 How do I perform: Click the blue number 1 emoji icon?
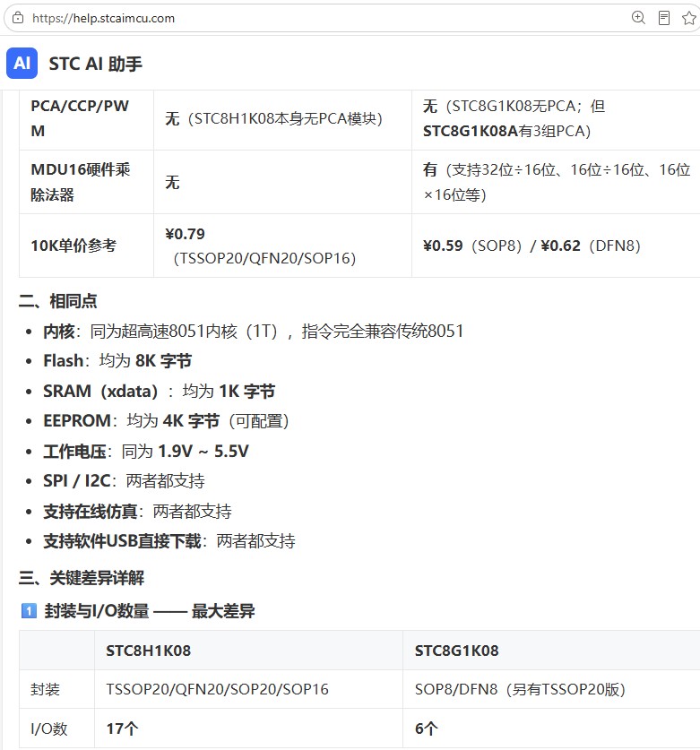[29, 611]
